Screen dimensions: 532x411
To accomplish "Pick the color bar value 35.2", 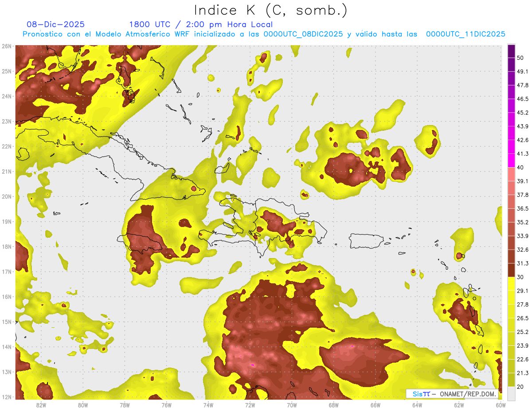I will tap(522, 222).
